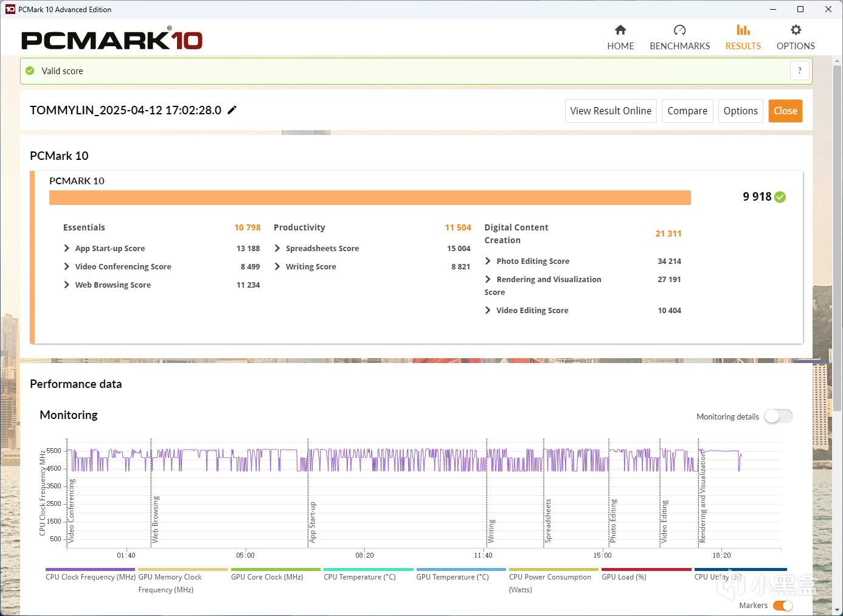Click the green valid score checkmark icon
Screen dimensions: 843x616
(x=30, y=71)
